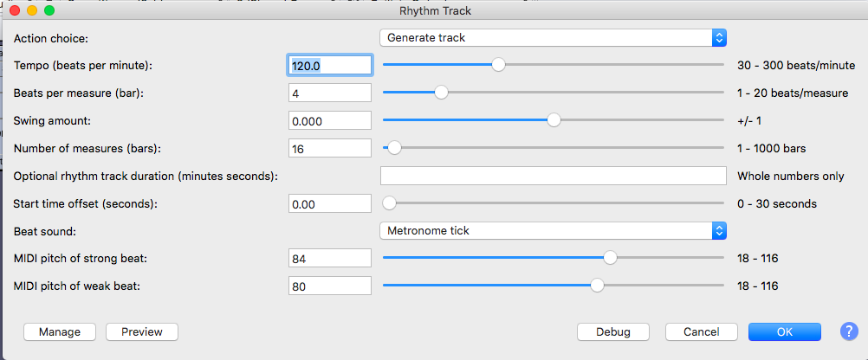Click the Start time offset slider handle
The height and width of the screenshot is (360, 868).
click(390, 203)
